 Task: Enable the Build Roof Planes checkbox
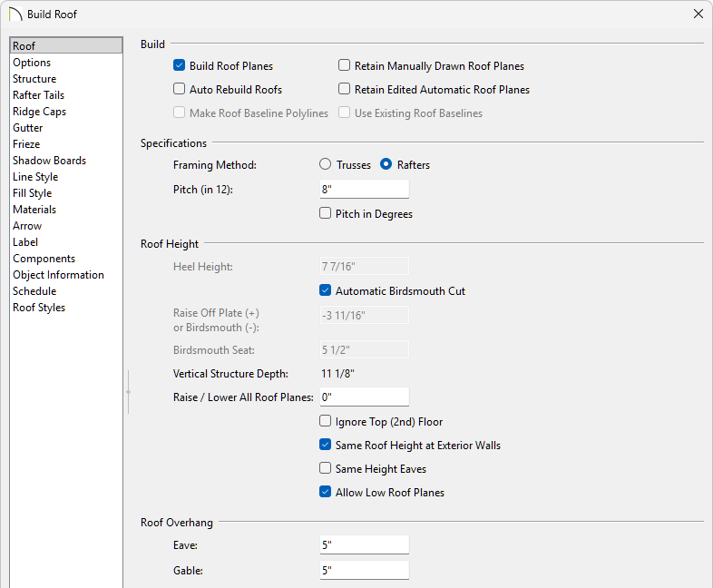point(180,66)
